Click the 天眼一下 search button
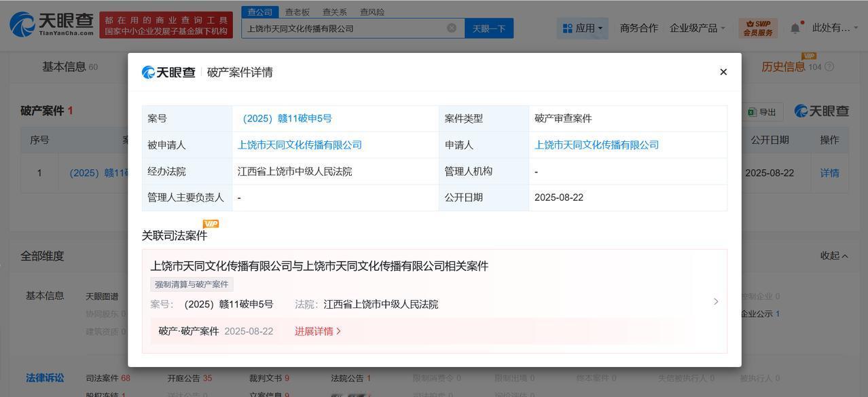Viewport: 868px width, 397px height. tap(489, 29)
